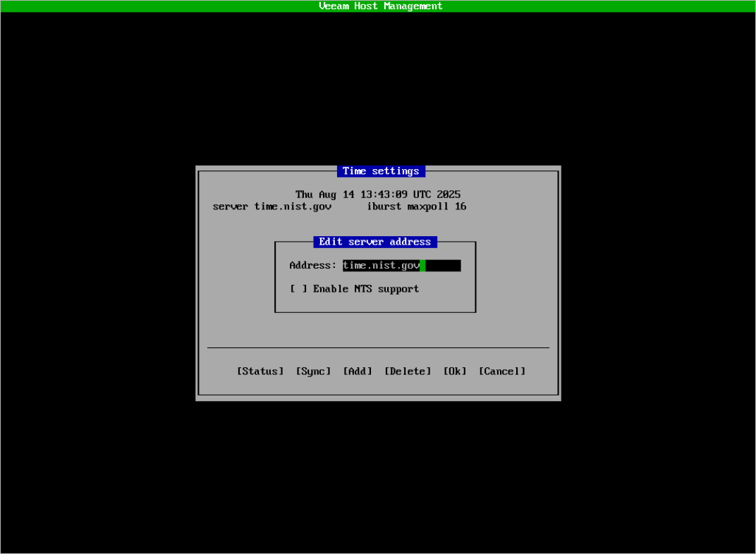
Task: Click the current date and time line
Action: point(378,195)
